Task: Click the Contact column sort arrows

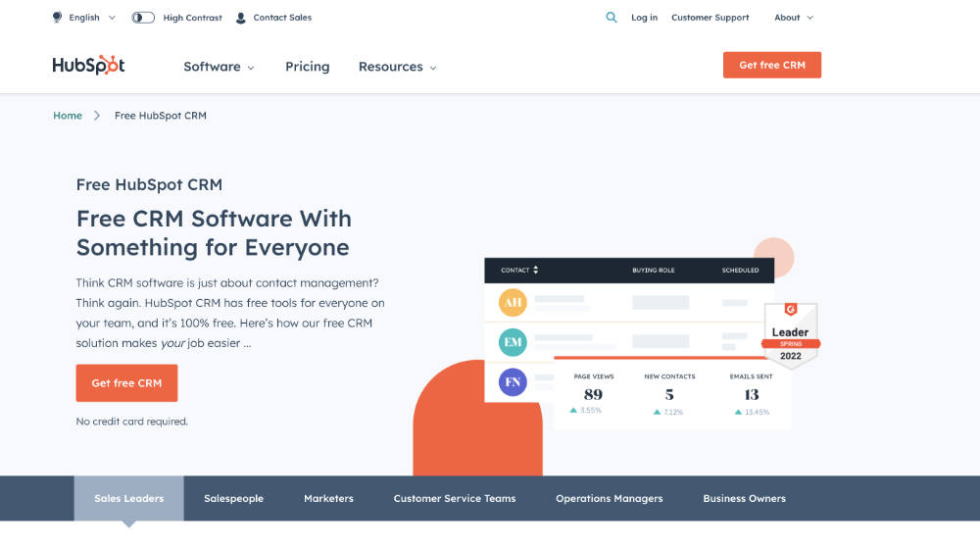Action: (x=536, y=270)
